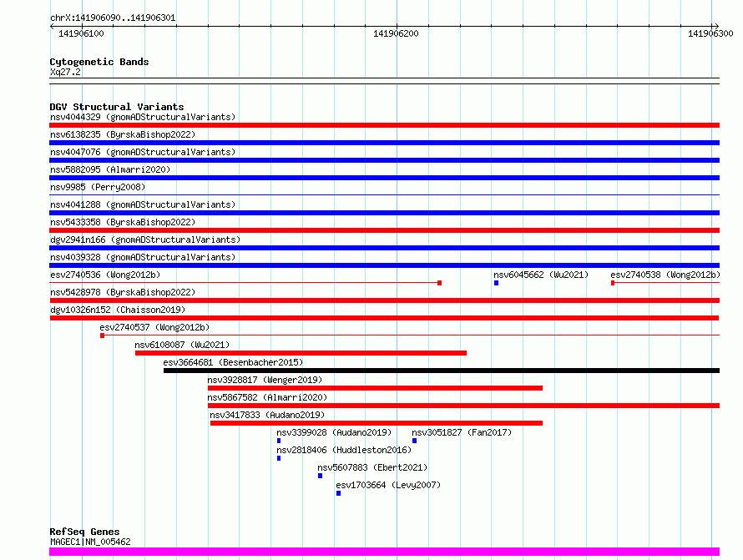Open esv1703664 (Levy2007) label
The width and height of the screenshot is (743, 560).
(388, 485)
